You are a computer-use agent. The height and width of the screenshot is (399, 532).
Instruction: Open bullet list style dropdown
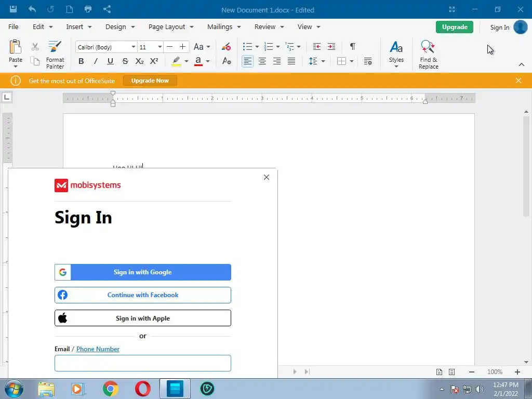(x=257, y=46)
